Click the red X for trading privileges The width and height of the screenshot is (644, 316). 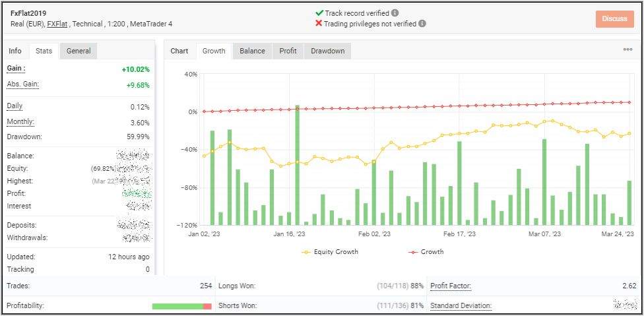pyautogui.click(x=319, y=24)
